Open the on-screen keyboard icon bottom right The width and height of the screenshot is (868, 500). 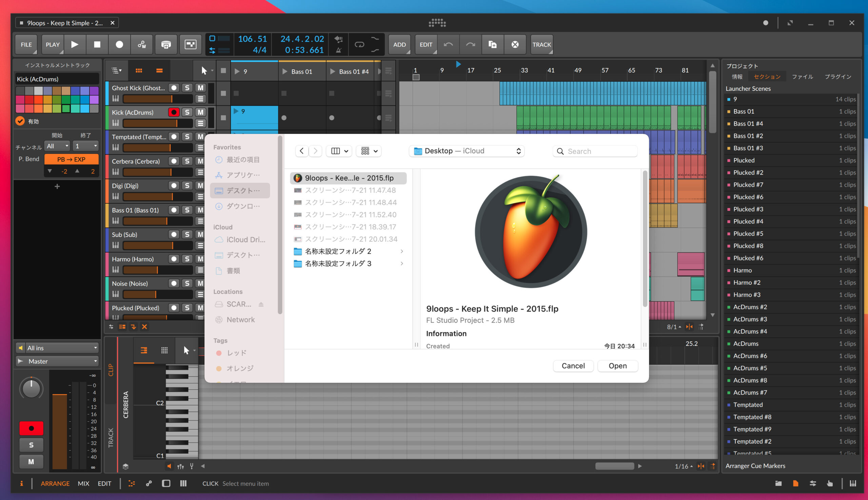[853, 483]
